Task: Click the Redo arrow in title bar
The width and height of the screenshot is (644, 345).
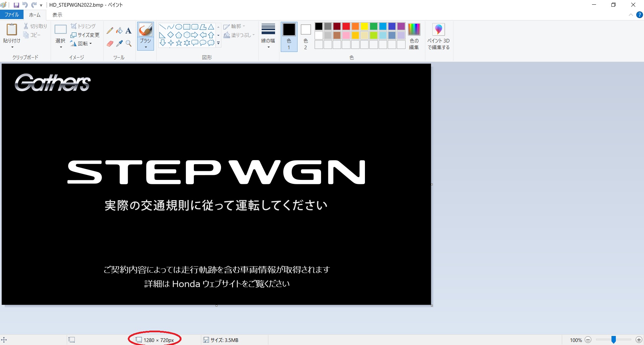Action: tap(34, 5)
